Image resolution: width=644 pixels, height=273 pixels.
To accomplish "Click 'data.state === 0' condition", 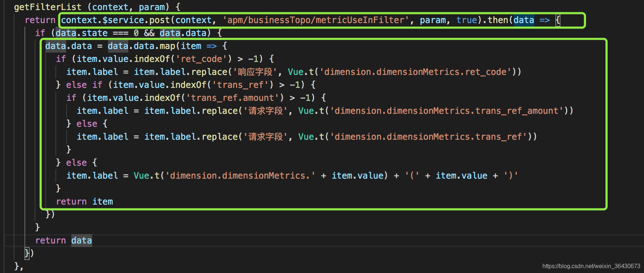I will click(x=97, y=33).
